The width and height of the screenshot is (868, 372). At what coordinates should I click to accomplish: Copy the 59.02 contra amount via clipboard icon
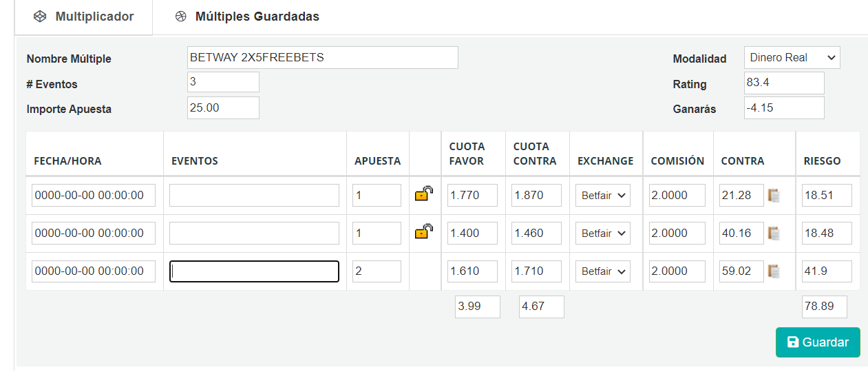pos(774,271)
